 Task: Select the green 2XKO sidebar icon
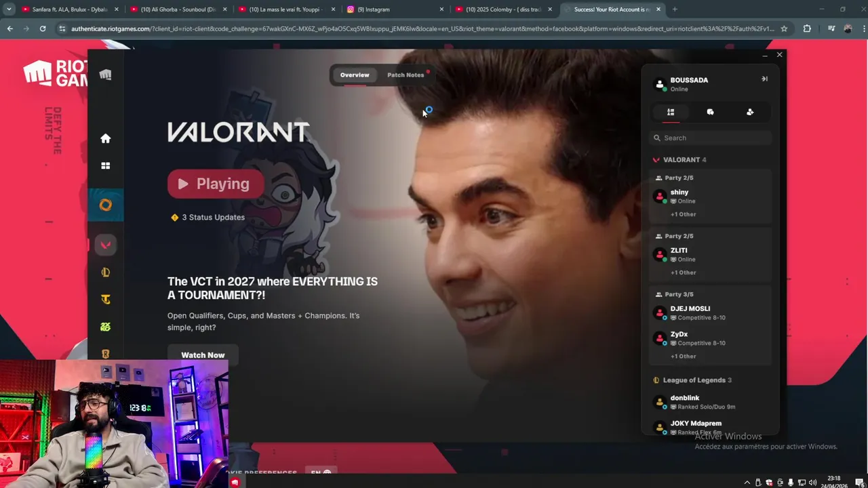click(105, 326)
